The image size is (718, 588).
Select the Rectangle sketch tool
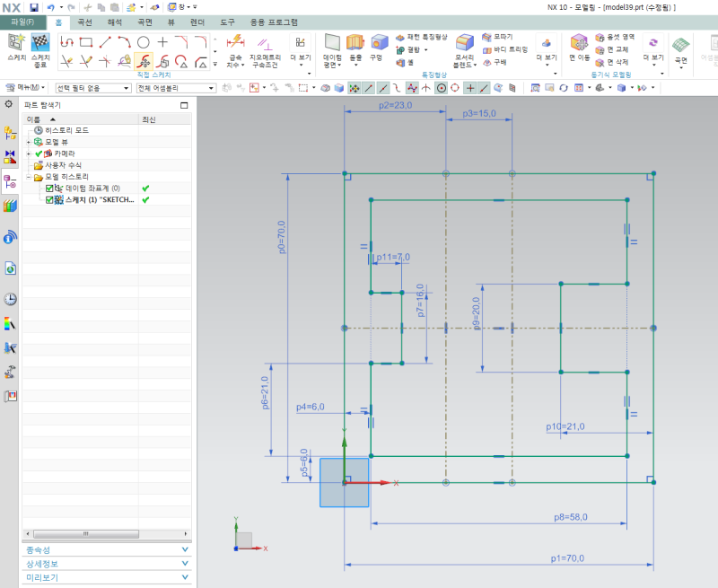(x=85, y=41)
